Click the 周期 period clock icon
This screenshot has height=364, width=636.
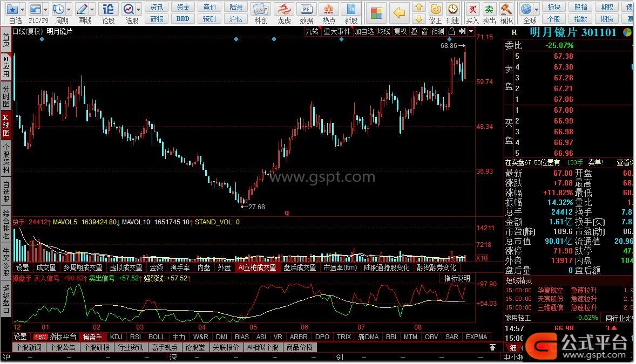(x=59, y=9)
